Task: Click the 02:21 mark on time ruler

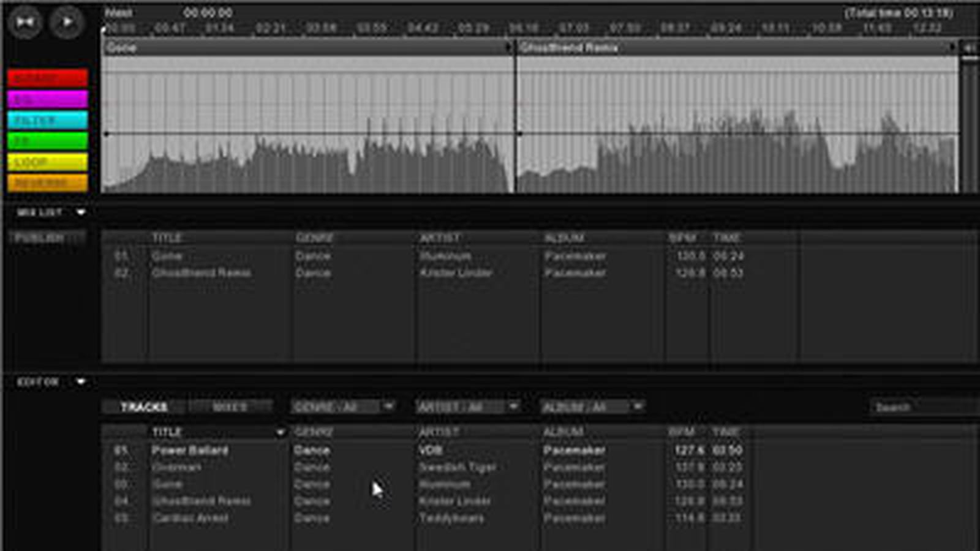Action: [271, 28]
